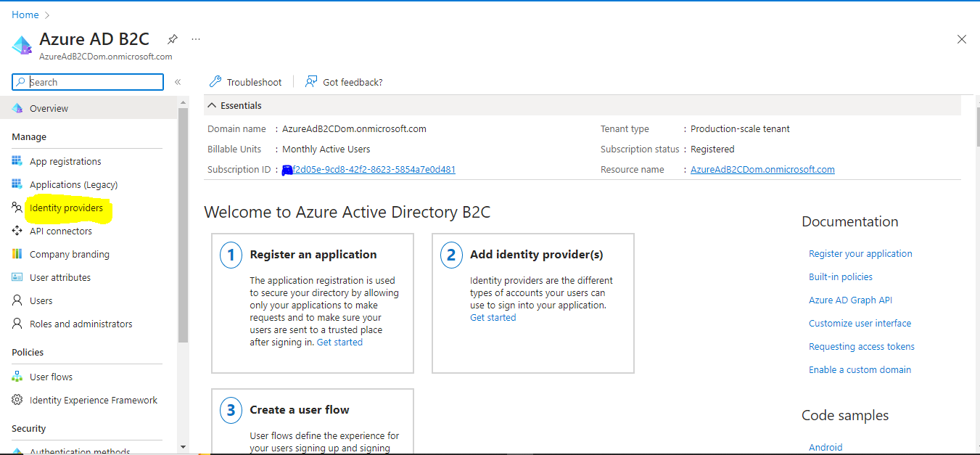
Task: Click the sidebar scrollbar down arrow
Action: (x=183, y=447)
